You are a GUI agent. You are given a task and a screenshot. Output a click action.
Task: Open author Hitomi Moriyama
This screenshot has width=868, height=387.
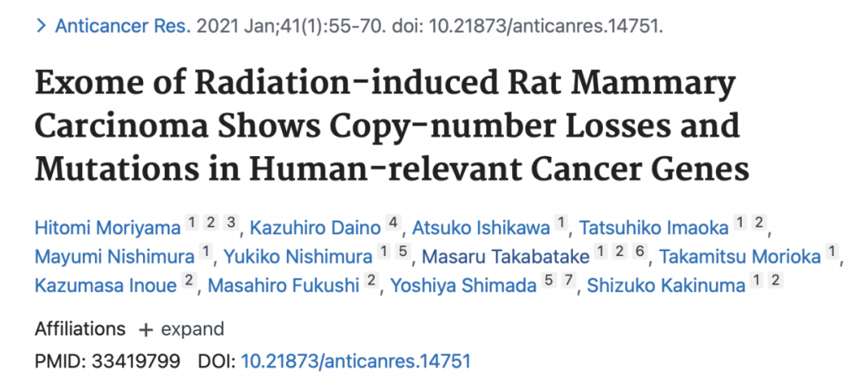[108, 228]
